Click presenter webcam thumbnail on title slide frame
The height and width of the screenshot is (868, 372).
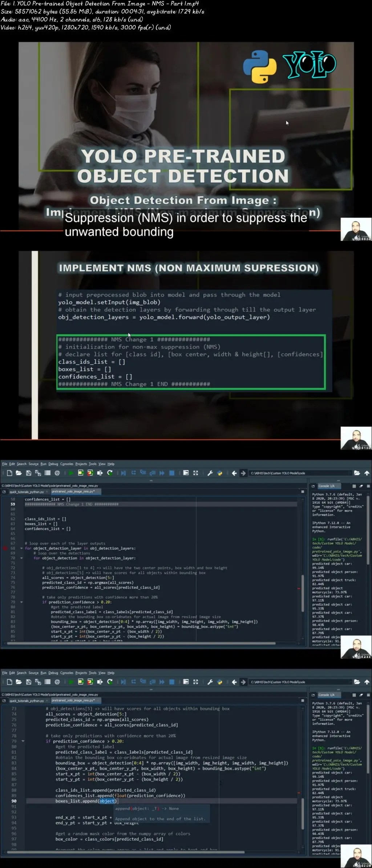[x=356, y=230]
